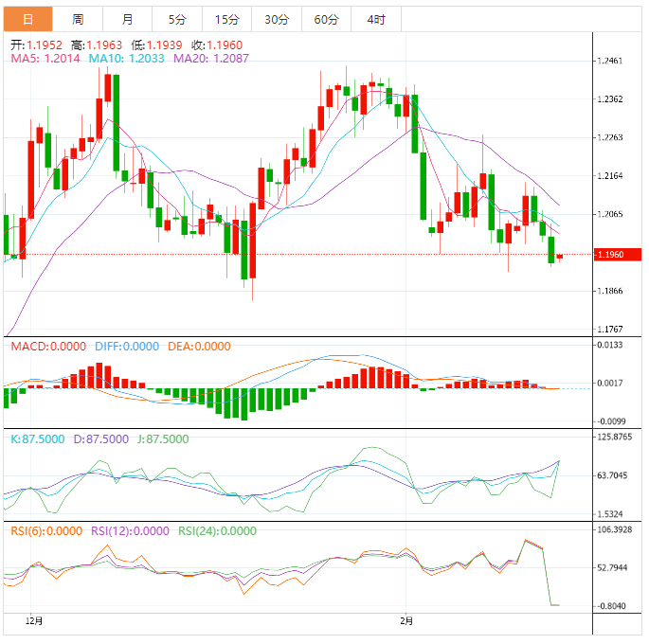Switch to the 5分 timeframe tab
Screen dimensions: 649x644
point(177,19)
